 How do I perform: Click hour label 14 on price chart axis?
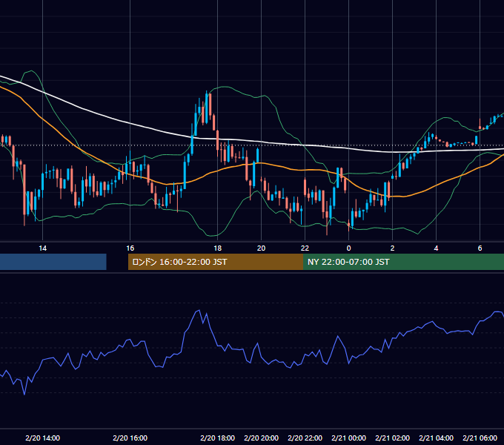[x=42, y=248]
